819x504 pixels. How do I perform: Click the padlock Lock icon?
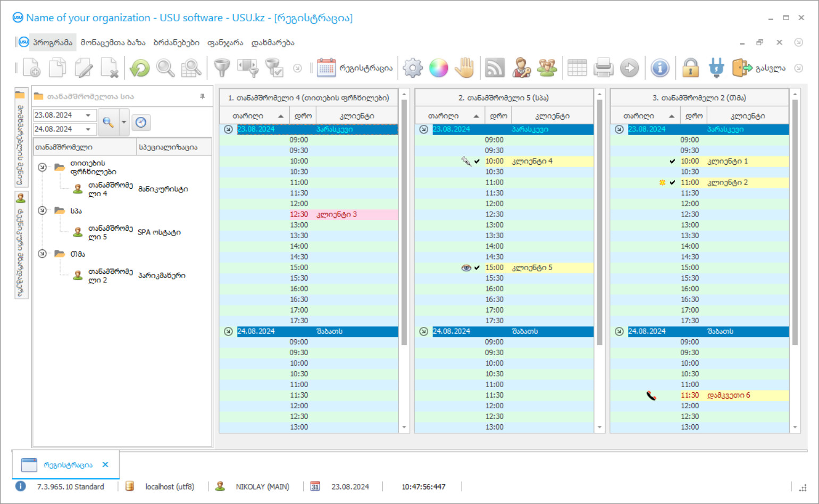(690, 68)
